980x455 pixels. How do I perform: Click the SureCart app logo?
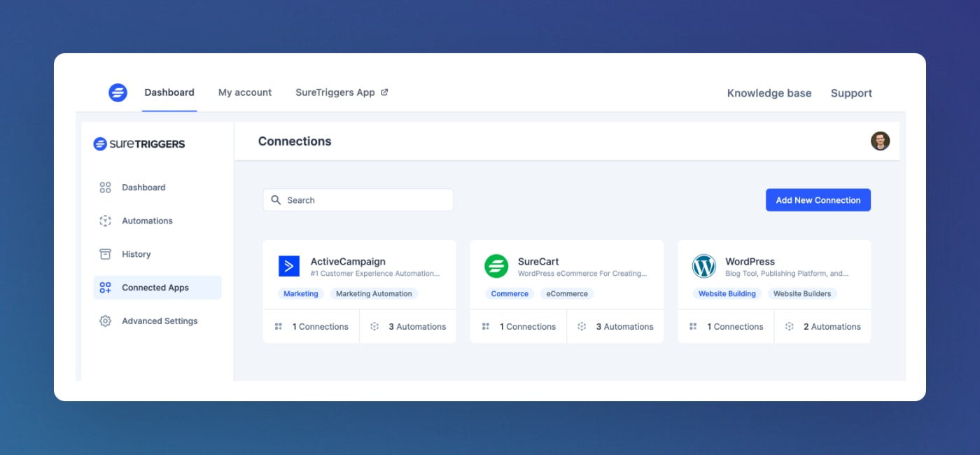point(496,266)
